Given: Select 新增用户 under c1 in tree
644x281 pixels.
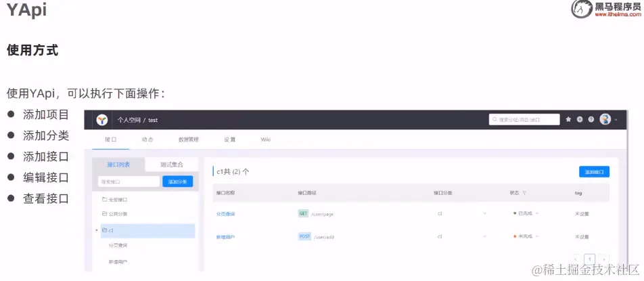Looking at the screenshot, I should point(118,261).
